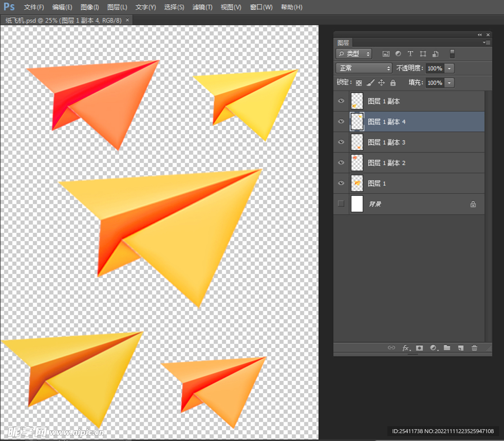
Task: Lock transparent pixels icon
Action: coord(359,83)
